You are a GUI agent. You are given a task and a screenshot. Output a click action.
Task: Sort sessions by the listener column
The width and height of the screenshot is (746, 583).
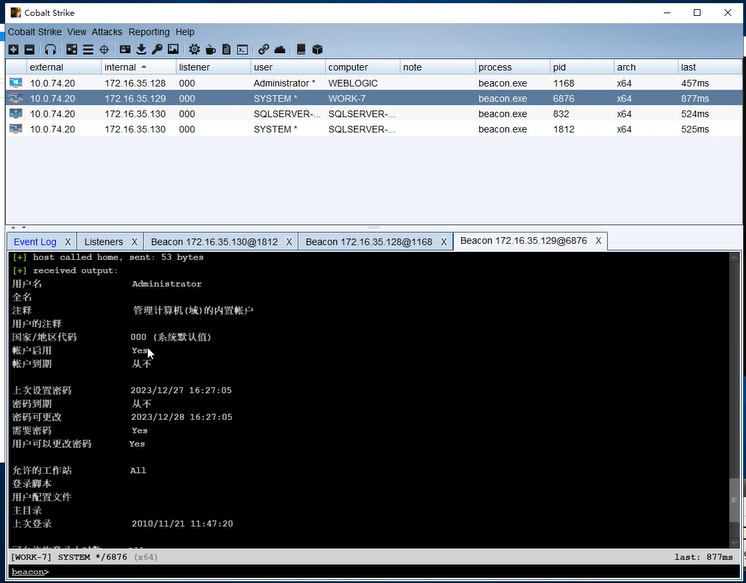(213, 67)
